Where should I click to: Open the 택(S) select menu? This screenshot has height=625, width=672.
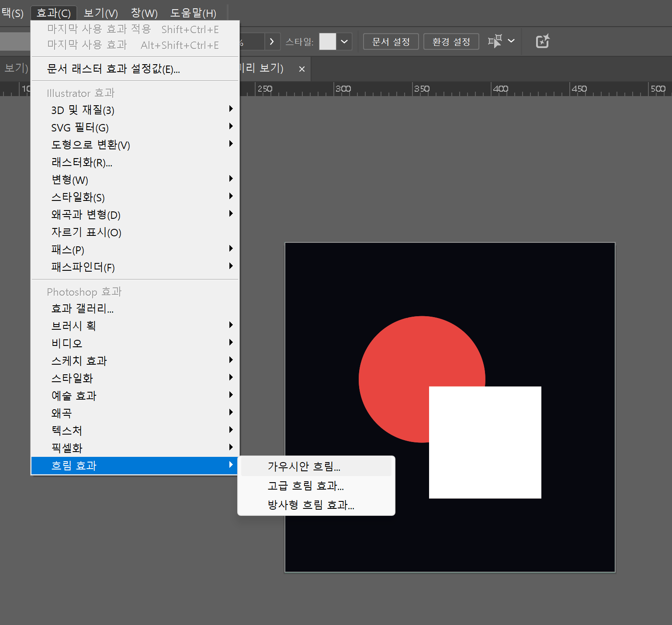pos(13,13)
